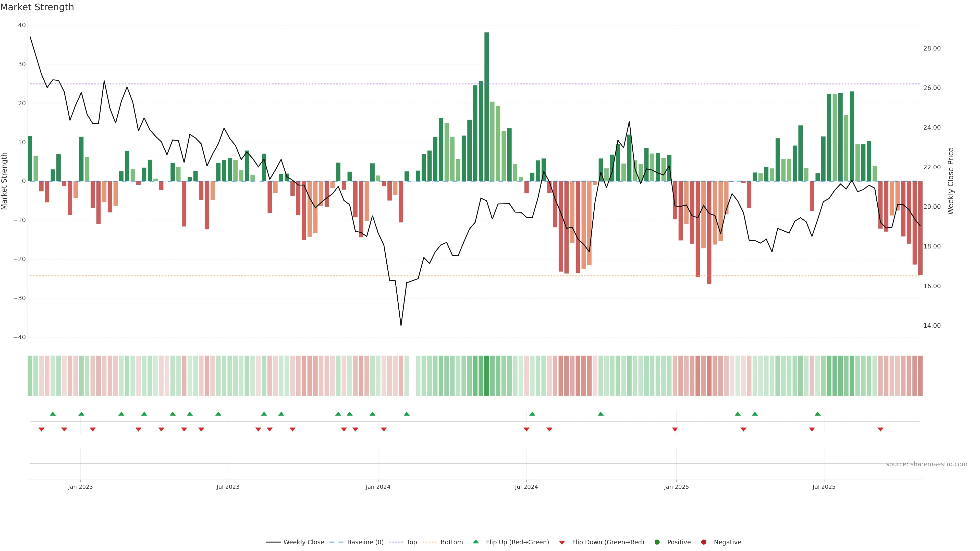Image resolution: width=980 pixels, height=551 pixels.
Task: Click the Jan 2024 x-axis label
Action: (x=378, y=487)
